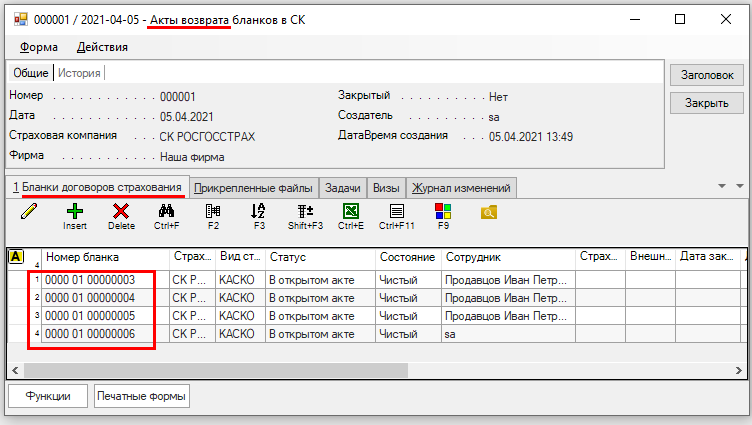Image resolution: width=752 pixels, height=425 pixels.
Task: Click the green plus Insert icon
Action: pyautogui.click(x=75, y=212)
